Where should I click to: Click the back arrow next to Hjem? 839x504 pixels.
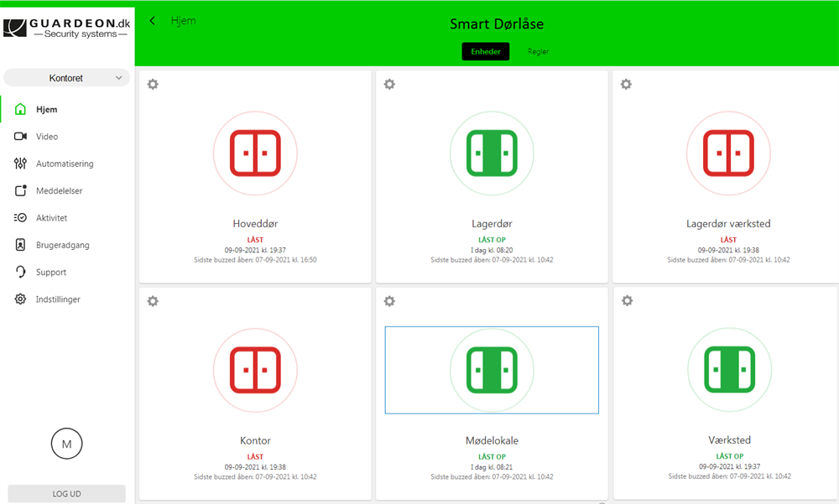coord(153,21)
